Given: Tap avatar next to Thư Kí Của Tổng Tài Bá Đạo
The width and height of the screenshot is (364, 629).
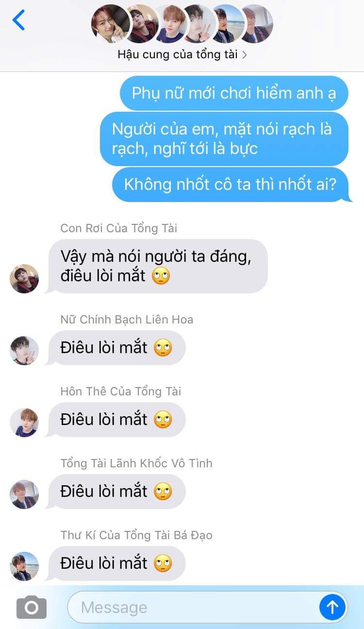Looking at the screenshot, I should 24,566.
